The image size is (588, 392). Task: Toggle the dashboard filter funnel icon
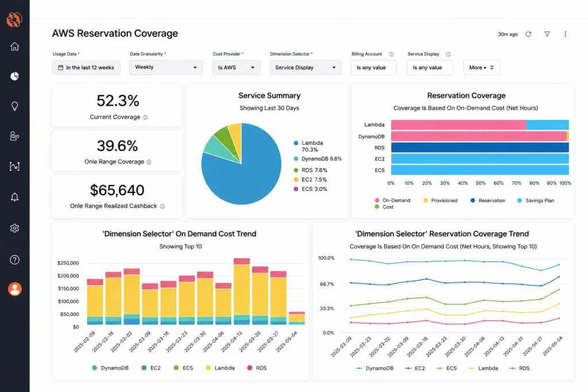547,34
